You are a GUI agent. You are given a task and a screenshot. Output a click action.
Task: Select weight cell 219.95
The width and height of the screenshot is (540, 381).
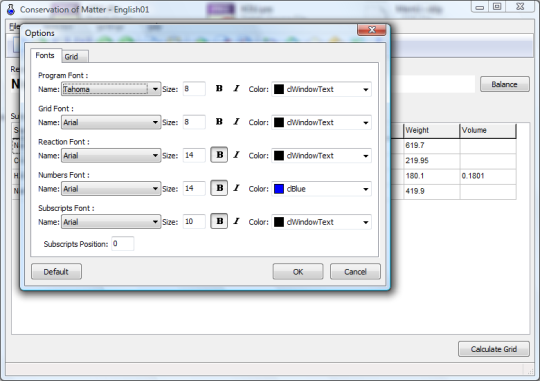432,161
